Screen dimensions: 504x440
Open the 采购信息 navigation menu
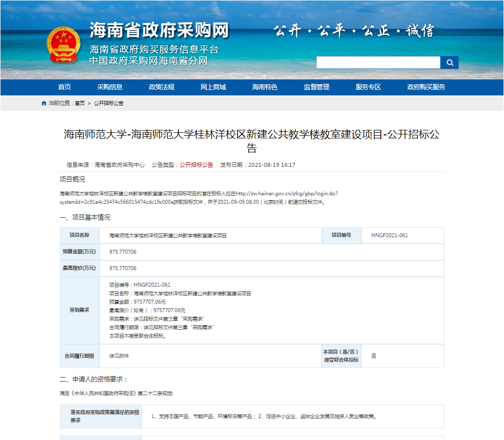click(x=110, y=87)
